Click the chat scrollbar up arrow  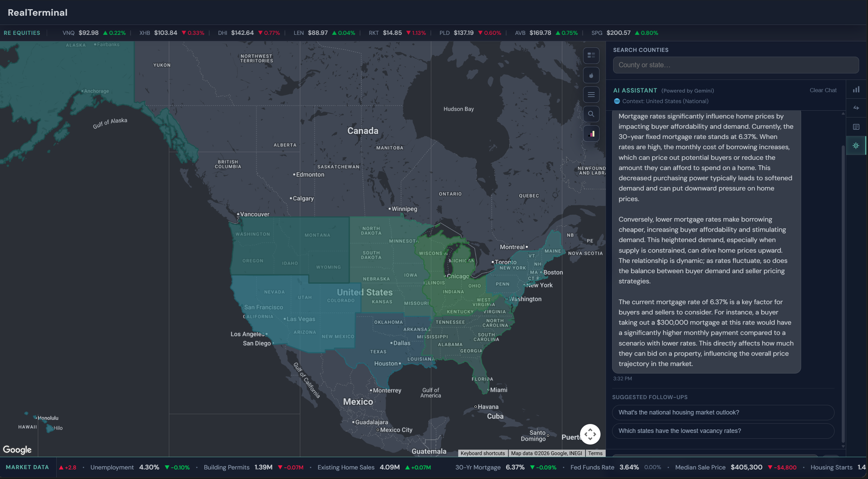click(843, 114)
